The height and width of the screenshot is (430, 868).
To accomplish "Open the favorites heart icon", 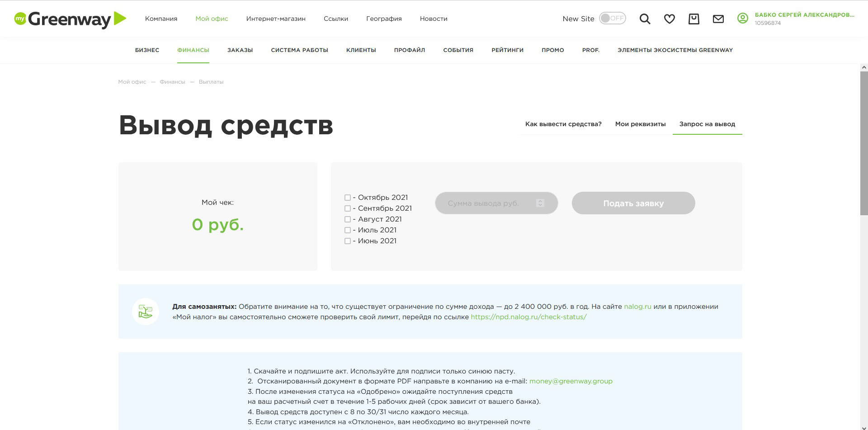I will [x=669, y=19].
